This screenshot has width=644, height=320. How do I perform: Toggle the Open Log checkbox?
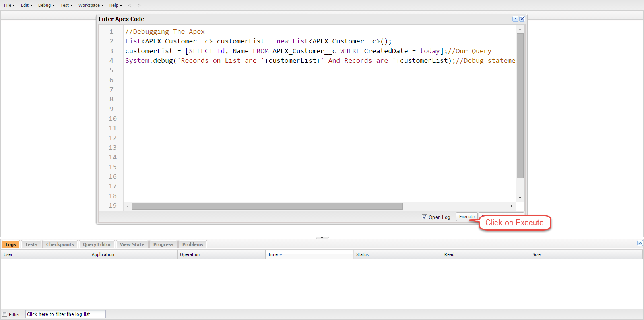point(424,217)
